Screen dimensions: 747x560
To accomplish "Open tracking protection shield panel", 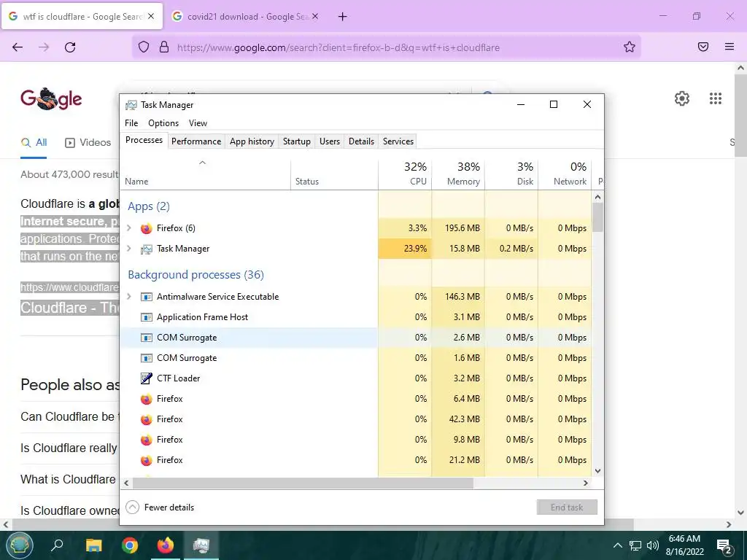I will pyautogui.click(x=144, y=47).
